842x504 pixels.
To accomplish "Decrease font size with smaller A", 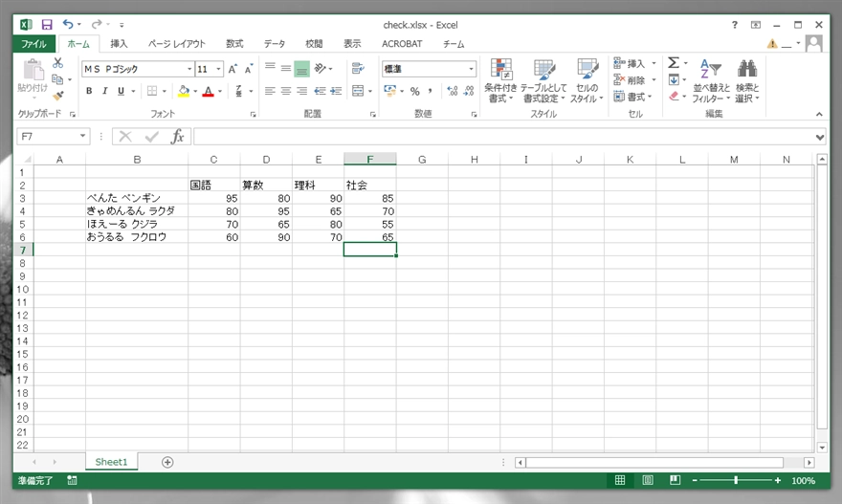I will coord(249,69).
